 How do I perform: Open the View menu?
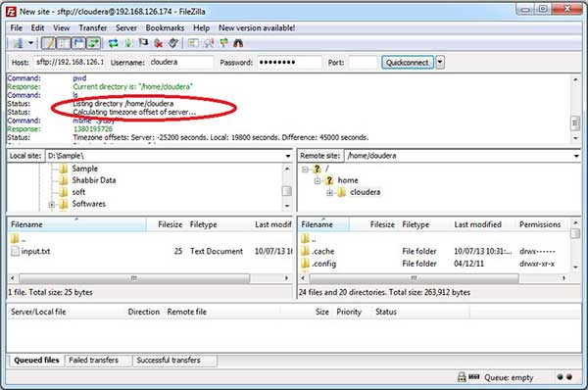(x=61, y=28)
